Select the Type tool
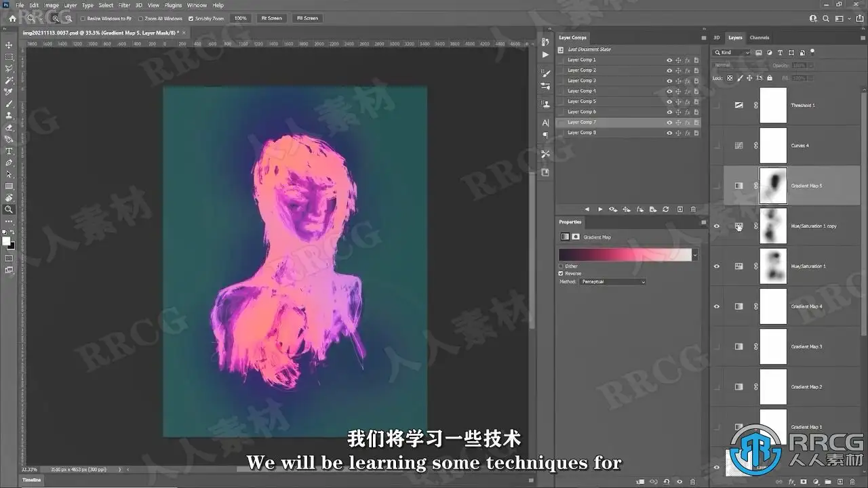The width and height of the screenshot is (868, 488). [x=9, y=150]
